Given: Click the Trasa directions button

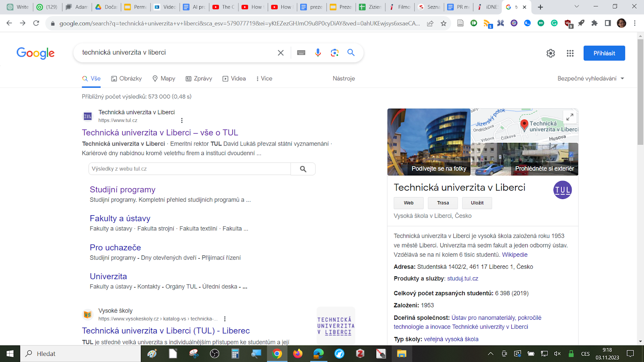Looking at the screenshot, I should 443,203.
